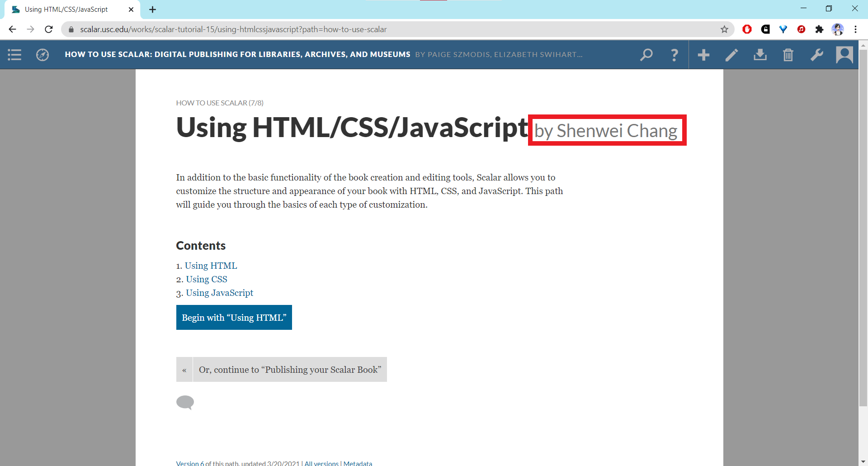Select the Using HTML/CSS/JavaScript browser tab
This screenshot has height=466, width=868.
coord(68,10)
